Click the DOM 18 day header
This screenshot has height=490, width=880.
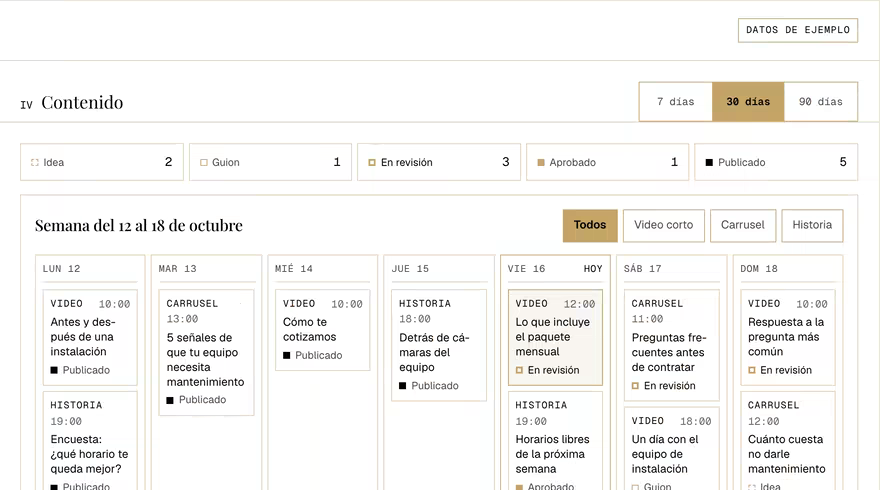759,269
